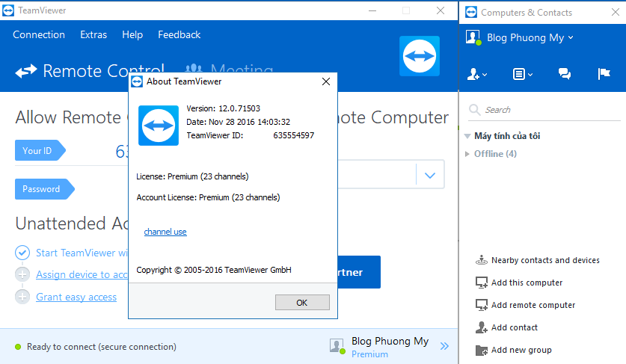Choose Add remote computer
The image size is (626, 364).
point(533,305)
